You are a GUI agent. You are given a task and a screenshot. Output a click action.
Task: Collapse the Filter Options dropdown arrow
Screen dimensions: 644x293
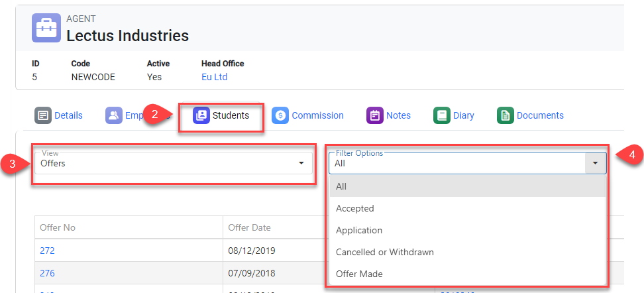tap(595, 163)
